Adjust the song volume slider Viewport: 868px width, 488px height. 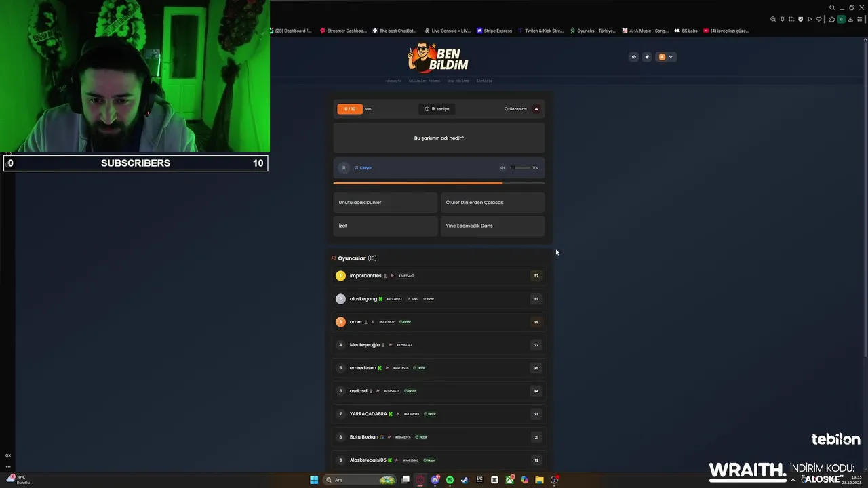pyautogui.click(x=520, y=167)
